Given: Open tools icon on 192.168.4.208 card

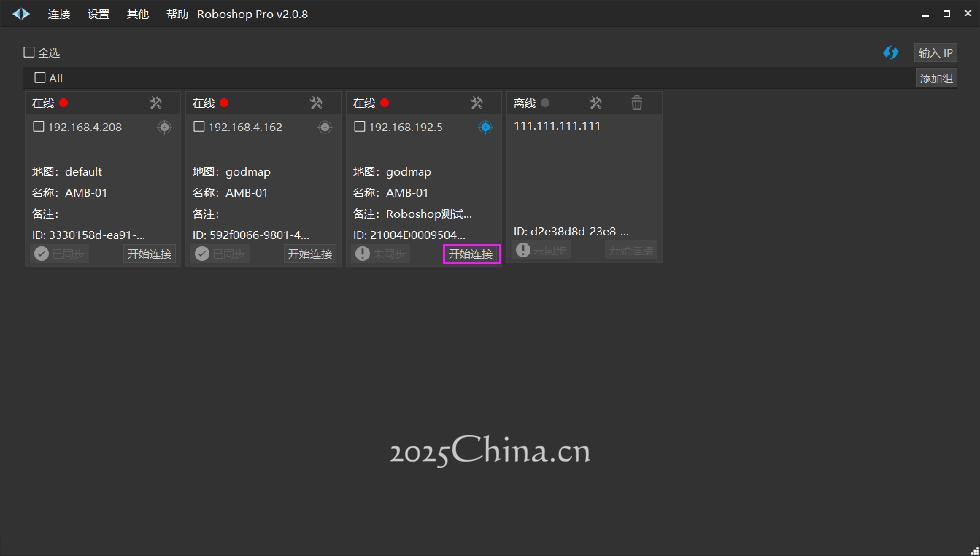Looking at the screenshot, I should pyautogui.click(x=156, y=102).
